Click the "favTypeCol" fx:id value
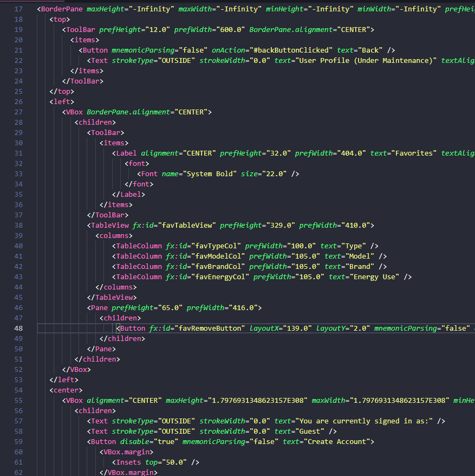The image size is (475, 476). pyautogui.click(x=216, y=246)
